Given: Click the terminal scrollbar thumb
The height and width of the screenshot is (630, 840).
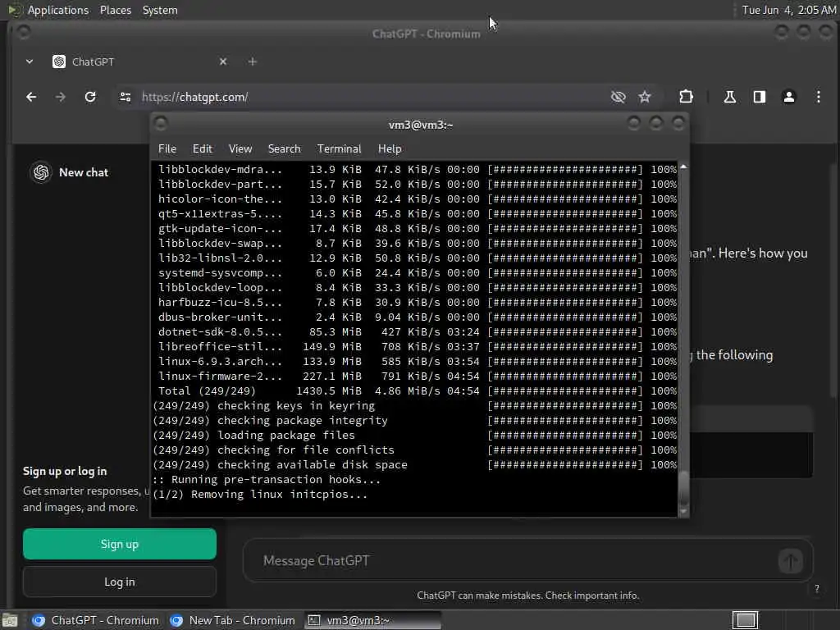Looking at the screenshot, I should (683, 487).
